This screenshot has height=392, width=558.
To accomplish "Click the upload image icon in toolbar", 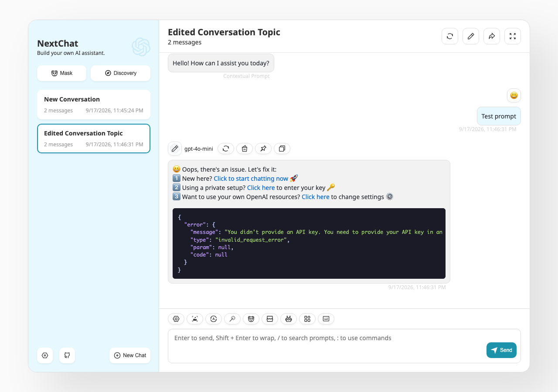I will click(x=195, y=319).
